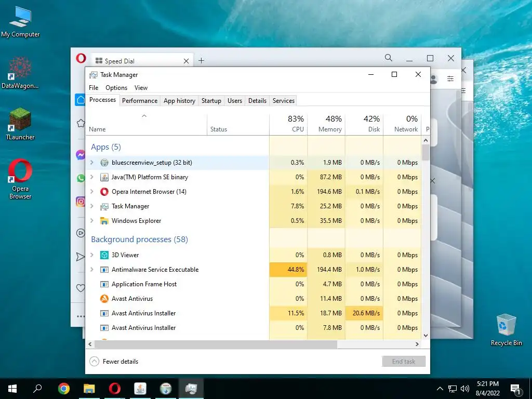532x399 pixels.
Task: Open the Opera Browser desktop shortcut
Action: tap(20, 179)
